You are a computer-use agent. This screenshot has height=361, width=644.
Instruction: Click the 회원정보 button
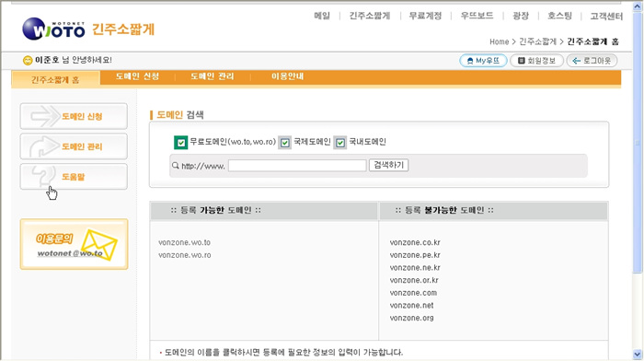(x=536, y=61)
